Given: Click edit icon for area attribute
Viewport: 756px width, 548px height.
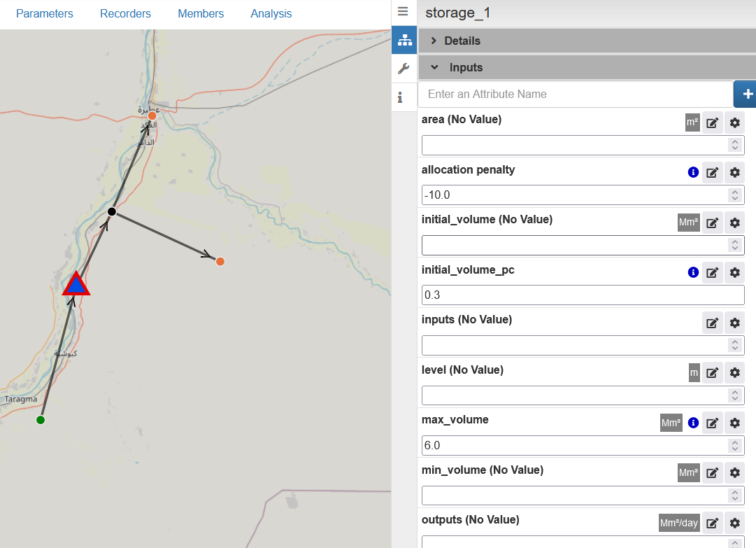Looking at the screenshot, I should tap(712, 123).
